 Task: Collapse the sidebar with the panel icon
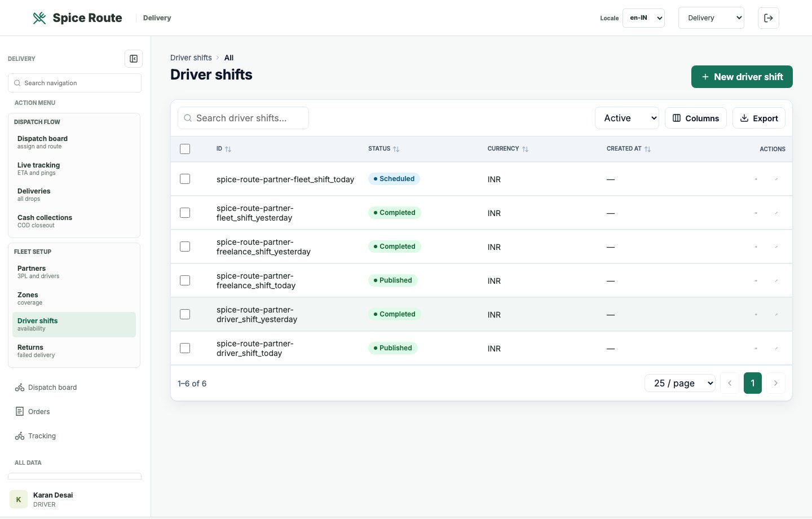134,59
